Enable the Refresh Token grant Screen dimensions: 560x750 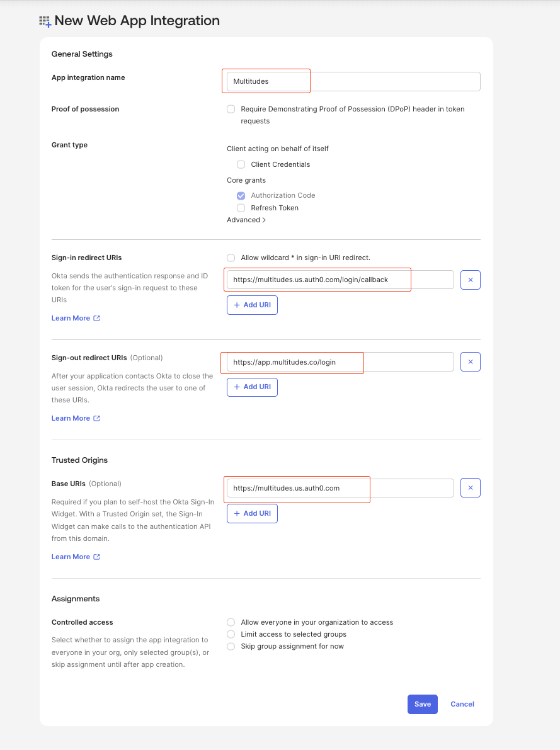[x=241, y=208]
